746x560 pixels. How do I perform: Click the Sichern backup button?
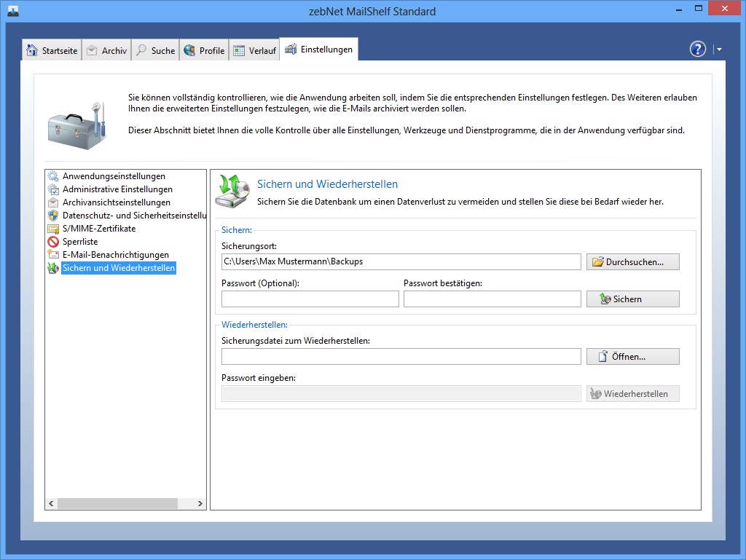click(x=632, y=299)
